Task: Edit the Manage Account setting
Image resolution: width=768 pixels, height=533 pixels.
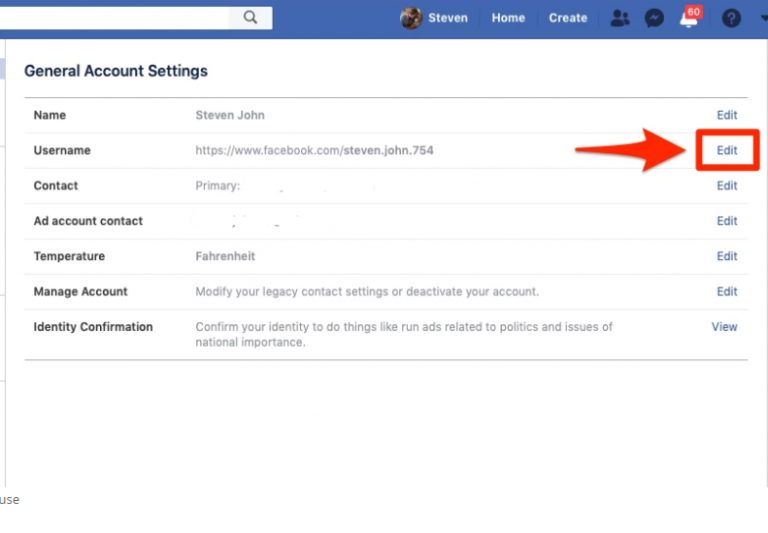Action: [727, 291]
